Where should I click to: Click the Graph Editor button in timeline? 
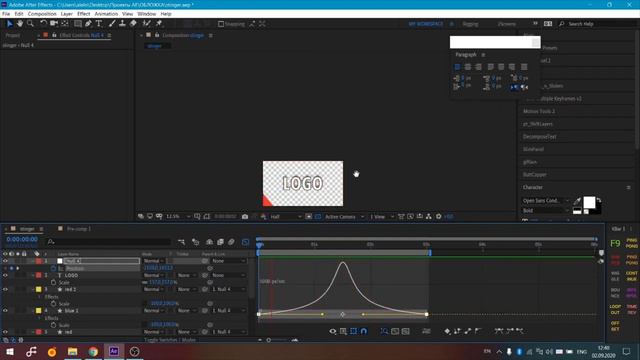point(245,242)
